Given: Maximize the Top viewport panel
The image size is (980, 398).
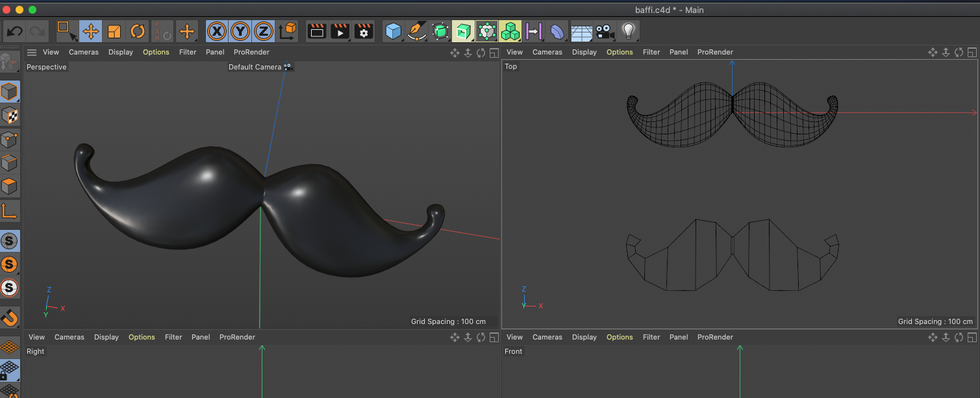Looking at the screenshot, I should (972, 53).
